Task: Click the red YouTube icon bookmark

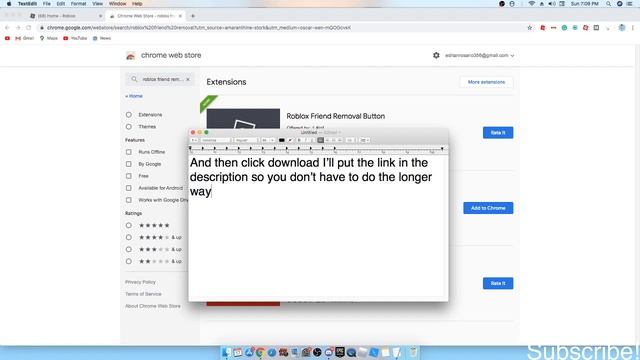Action: coord(7,38)
